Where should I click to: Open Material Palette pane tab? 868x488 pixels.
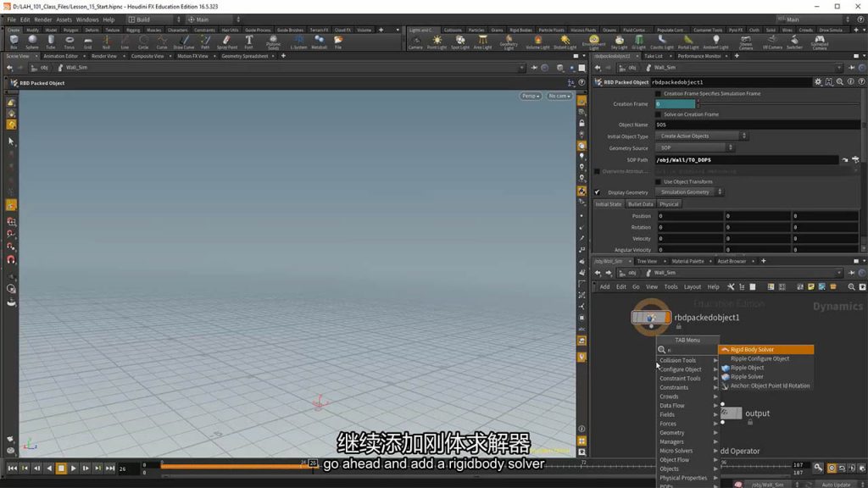(687, 261)
